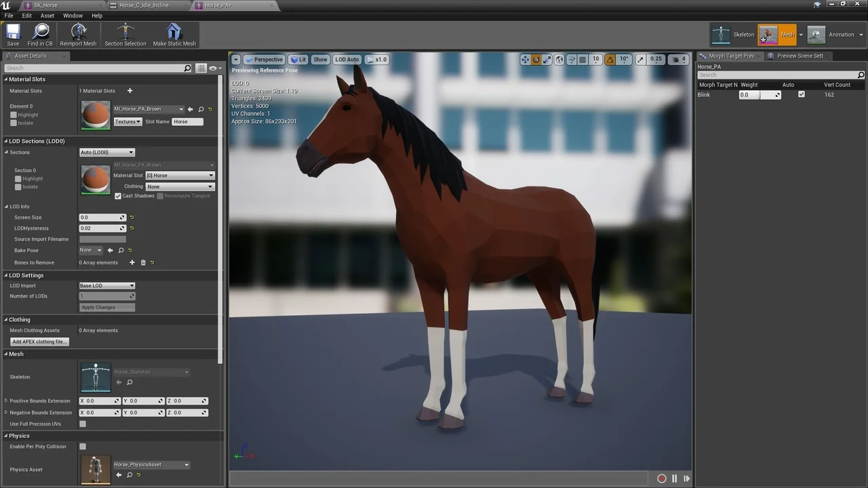Open the LOD Auto dropdown
Viewport: 868px width, 488px height.
347,60
